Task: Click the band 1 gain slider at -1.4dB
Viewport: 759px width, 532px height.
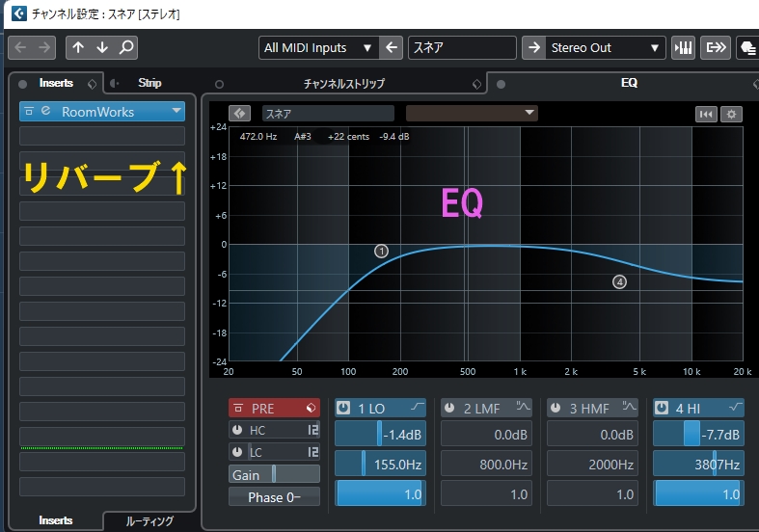Action: [380, 434]
